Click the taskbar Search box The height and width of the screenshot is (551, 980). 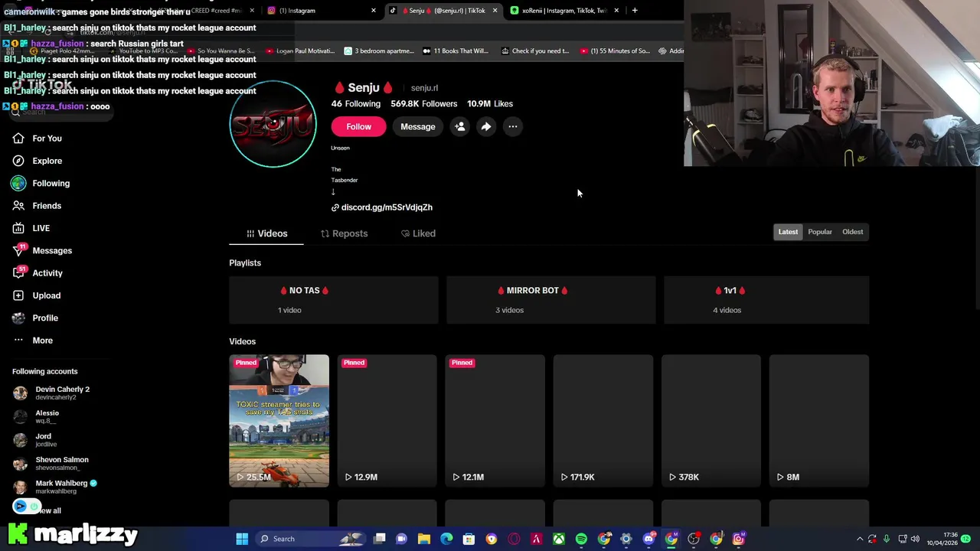(311, 539)
